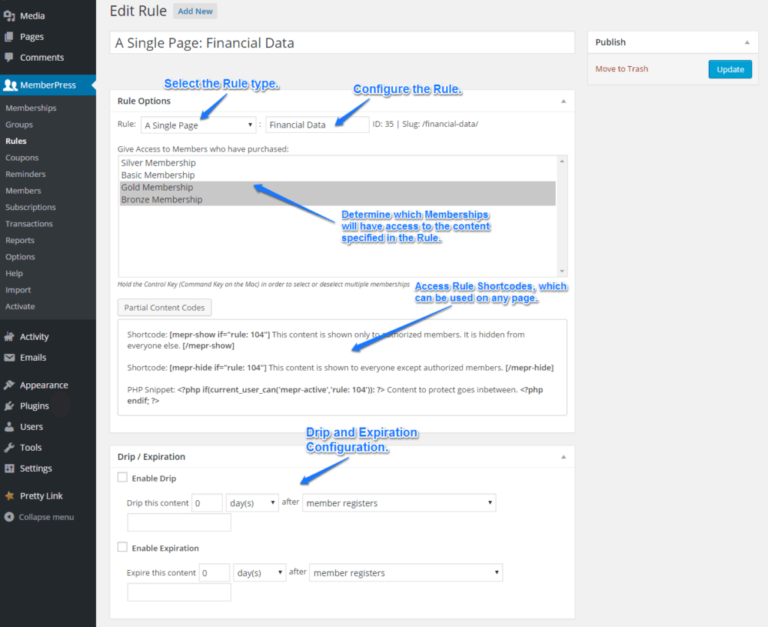Open the Reminders submenu item
This screenshot has width=768, height=627.
click(x=25, y=174)
